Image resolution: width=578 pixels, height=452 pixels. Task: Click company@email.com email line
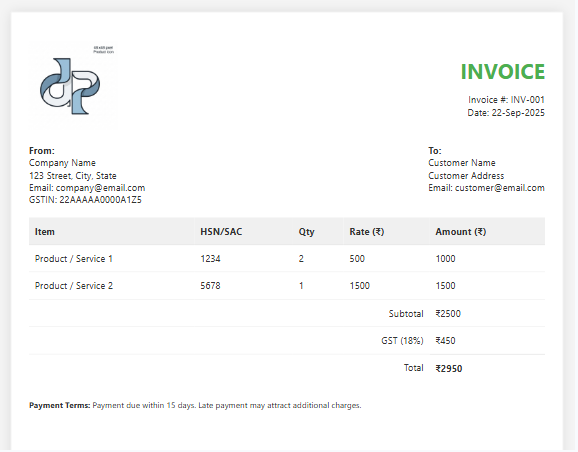87,188
